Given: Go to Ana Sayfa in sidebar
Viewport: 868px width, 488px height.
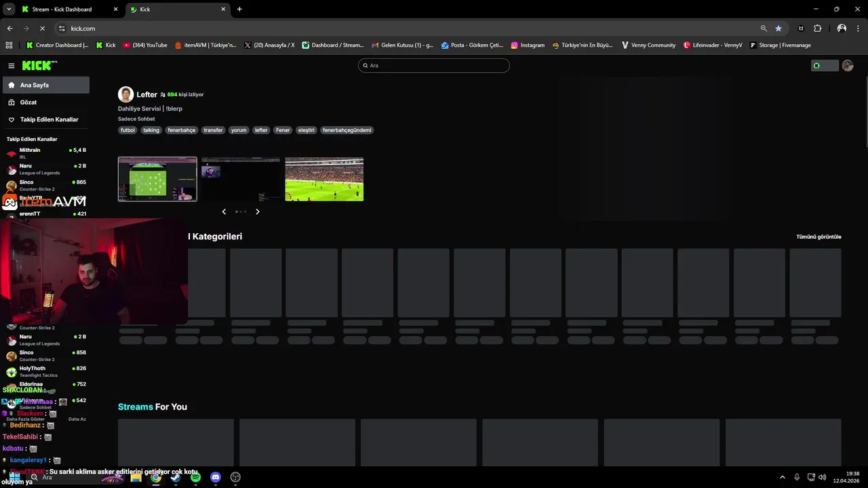Looking at the screenshot, I should (46, 85).
